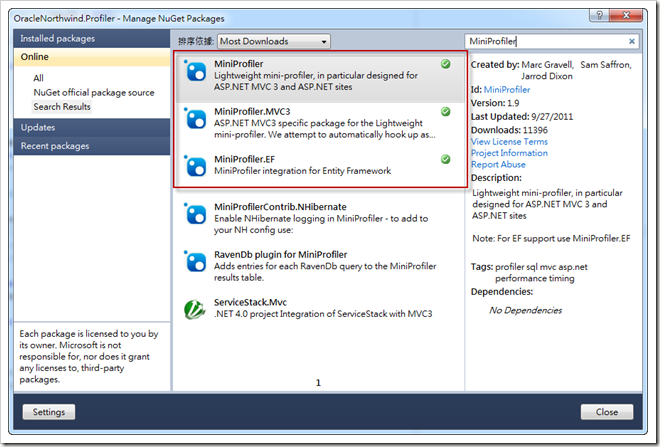660x447 pixels.
Task: Select All under Online sources
Action: pyautogui.click(x=38, y=78)
